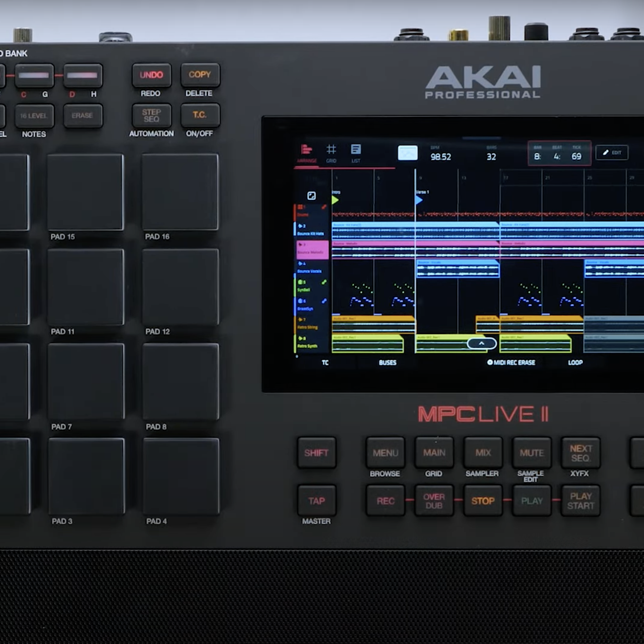The height and width of the screenshot is (644, 644).
Task: Open MUTE mode button
Action: click(532, 453)
